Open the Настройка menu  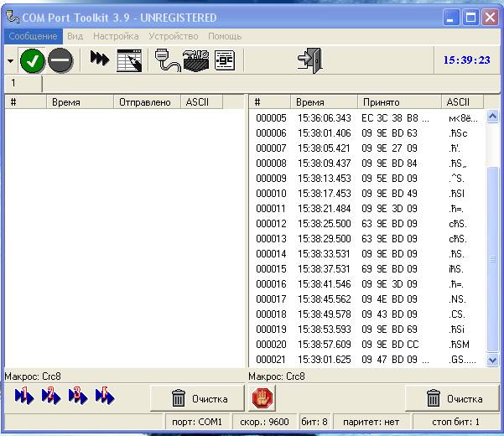[x=116, y=36]
